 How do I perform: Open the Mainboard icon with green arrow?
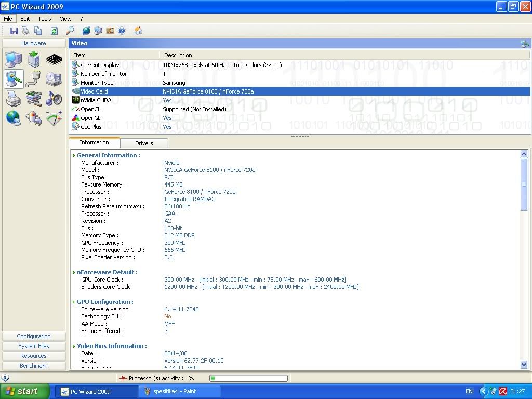tap(34, 59)
